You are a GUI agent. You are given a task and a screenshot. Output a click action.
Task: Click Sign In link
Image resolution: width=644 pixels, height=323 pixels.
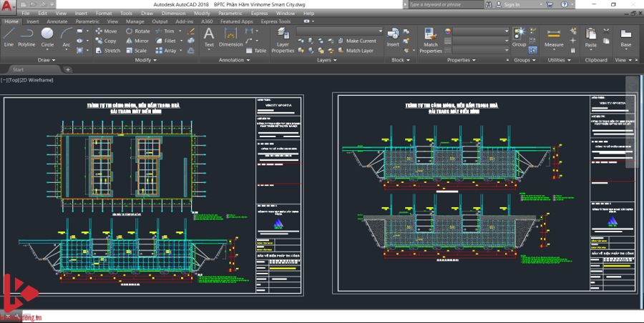coord(512,4)
